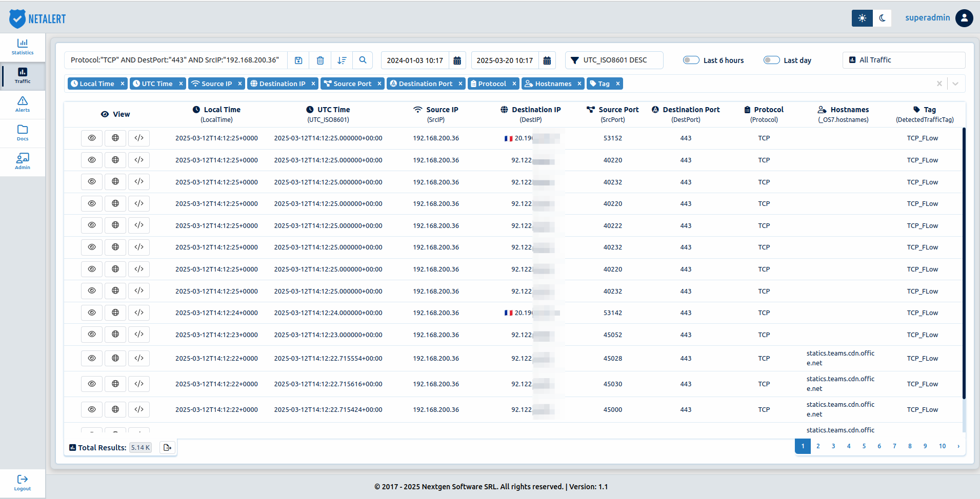View raw code for source port 53142 row
The width and height of the screenshot is (980, 499).
point(139,313)
